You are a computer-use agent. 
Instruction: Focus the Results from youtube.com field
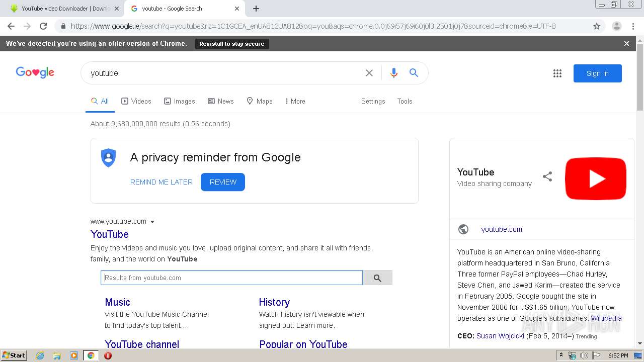tap(231, 278)
